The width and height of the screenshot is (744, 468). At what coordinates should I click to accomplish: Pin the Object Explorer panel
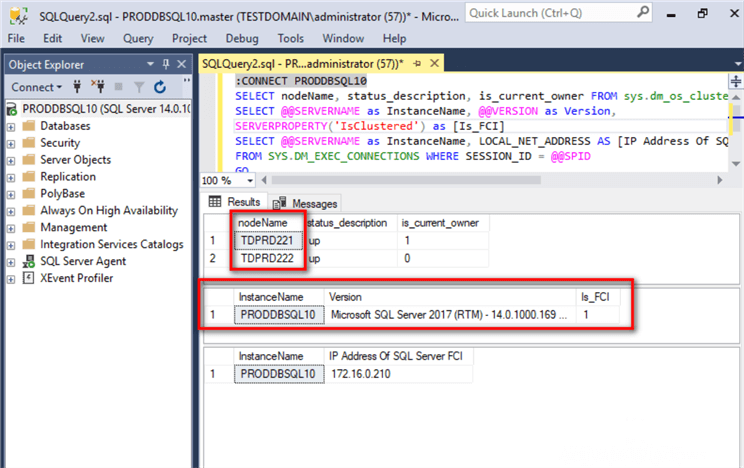(164, 64)
